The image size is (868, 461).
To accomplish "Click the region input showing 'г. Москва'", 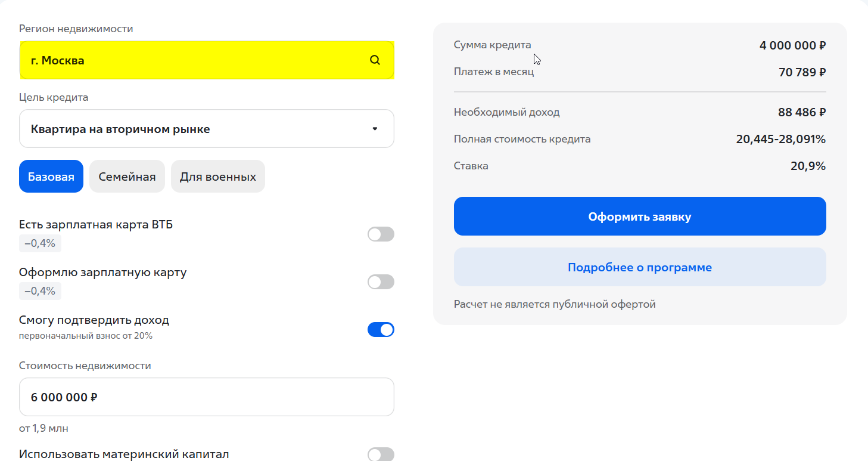I will pyautogui.click(x=179, y=60).
